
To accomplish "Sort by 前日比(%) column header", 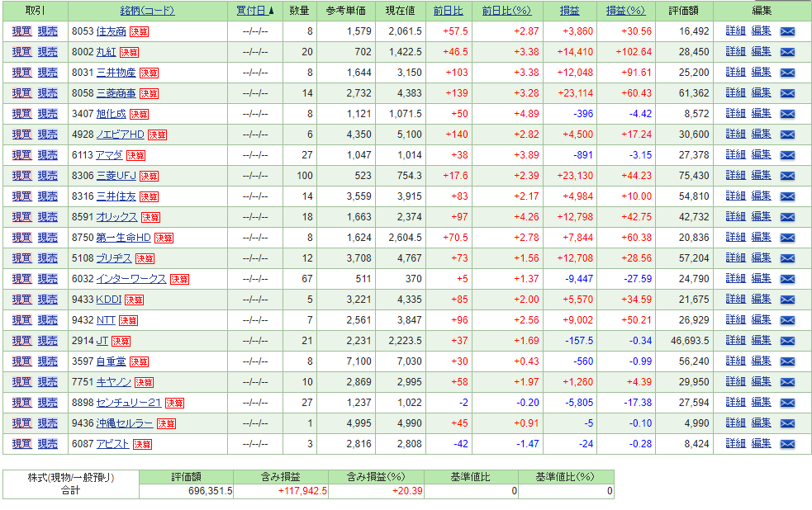I will (x=506, y=11).
